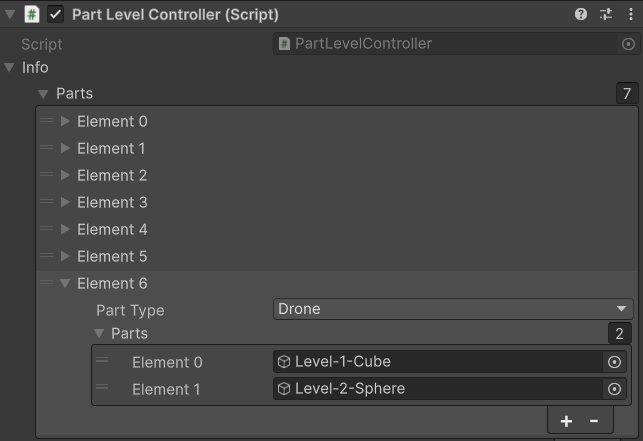Open the component presets icon
Image resolution: width=643 pixels, height=441 pixels.
pos(605,15)
